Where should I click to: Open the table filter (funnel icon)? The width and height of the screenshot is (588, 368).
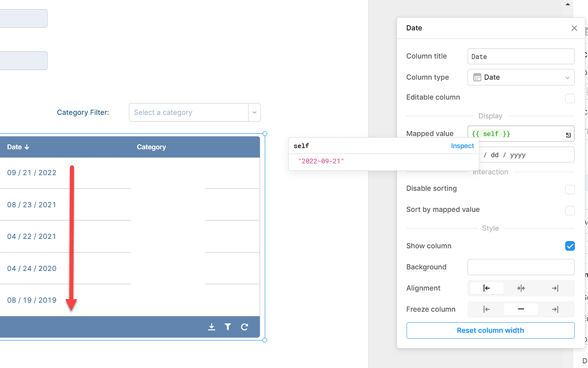[227, 326]
